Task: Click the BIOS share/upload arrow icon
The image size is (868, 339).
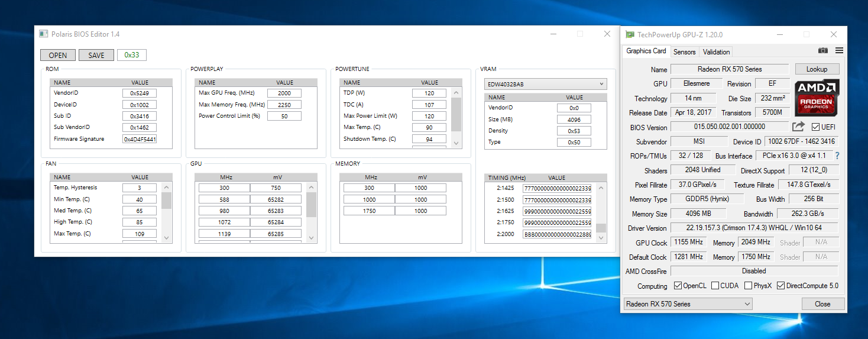Action: click(x=798, y=127)
